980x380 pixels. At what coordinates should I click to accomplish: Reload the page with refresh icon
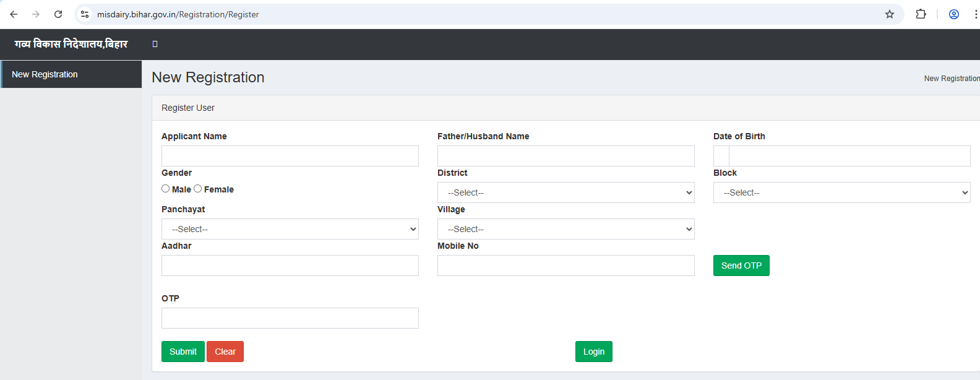58,14
